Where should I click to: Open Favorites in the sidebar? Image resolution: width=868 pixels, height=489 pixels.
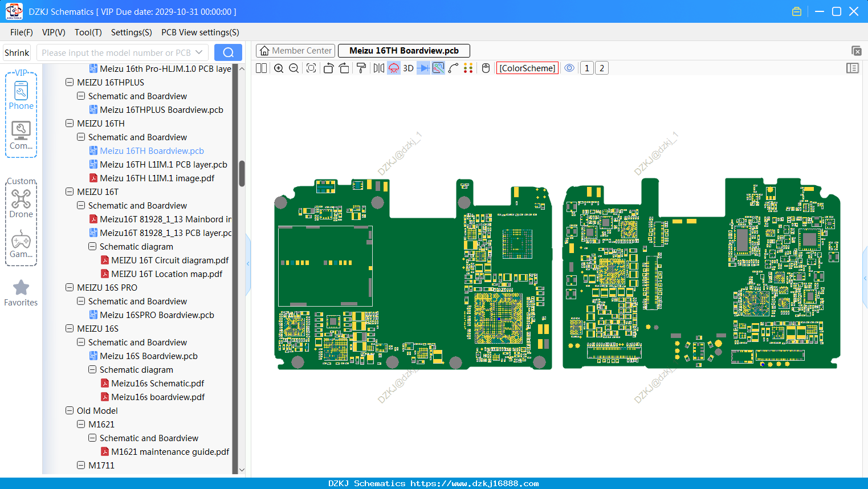tap(21, 294)
